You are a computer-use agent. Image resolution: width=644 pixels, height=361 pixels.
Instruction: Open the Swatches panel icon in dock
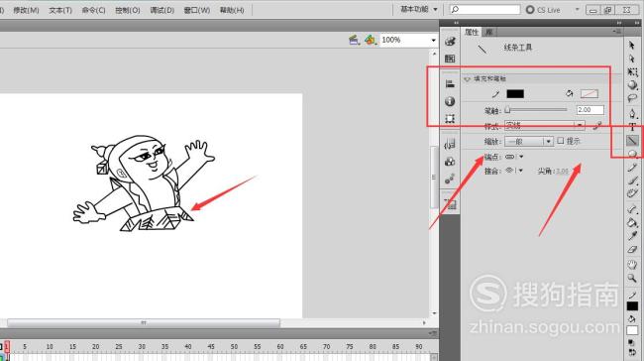click(x=450, y=59)
